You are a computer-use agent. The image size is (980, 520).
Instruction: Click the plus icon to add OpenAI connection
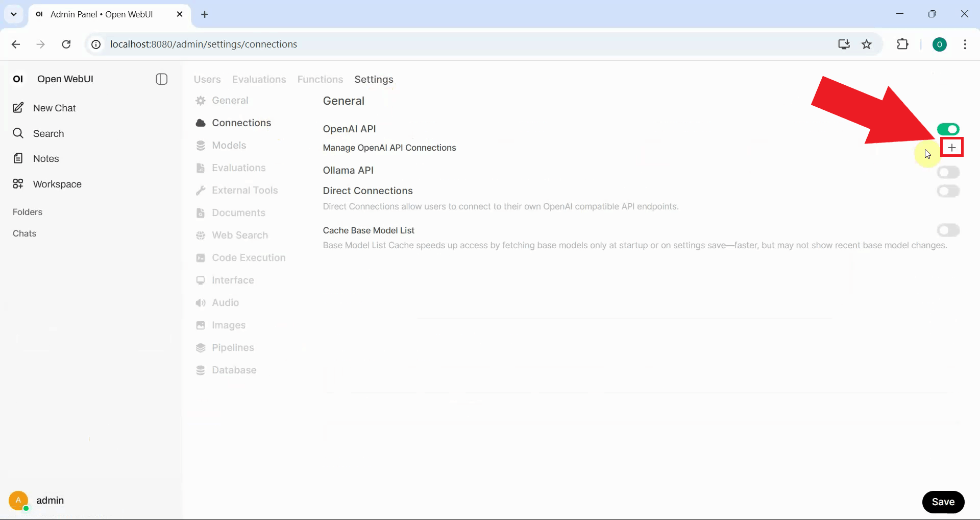[951, 148]
